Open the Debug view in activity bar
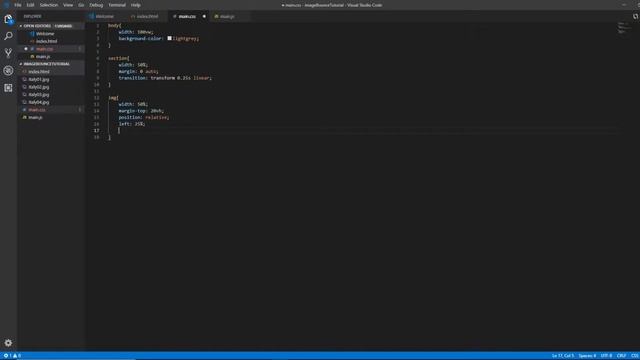Image resolution: width=640 pixels, height=360 pixels. [x=8, y=71]
